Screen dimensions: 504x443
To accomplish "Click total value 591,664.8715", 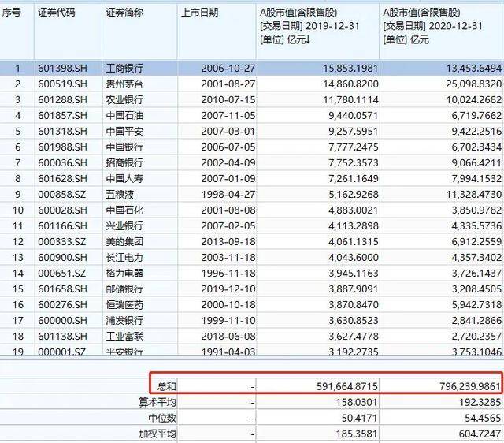I will pyautogui.click(x=347, y=386).
